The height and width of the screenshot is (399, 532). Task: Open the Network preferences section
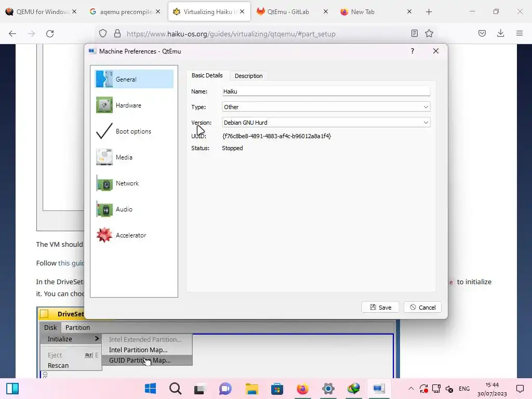point(134,183)
